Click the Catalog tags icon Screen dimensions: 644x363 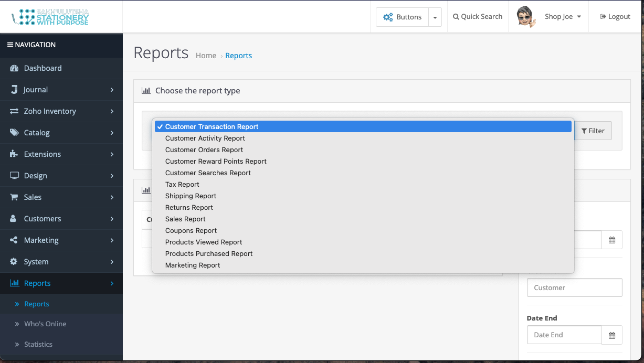click(x=14, y=133)
